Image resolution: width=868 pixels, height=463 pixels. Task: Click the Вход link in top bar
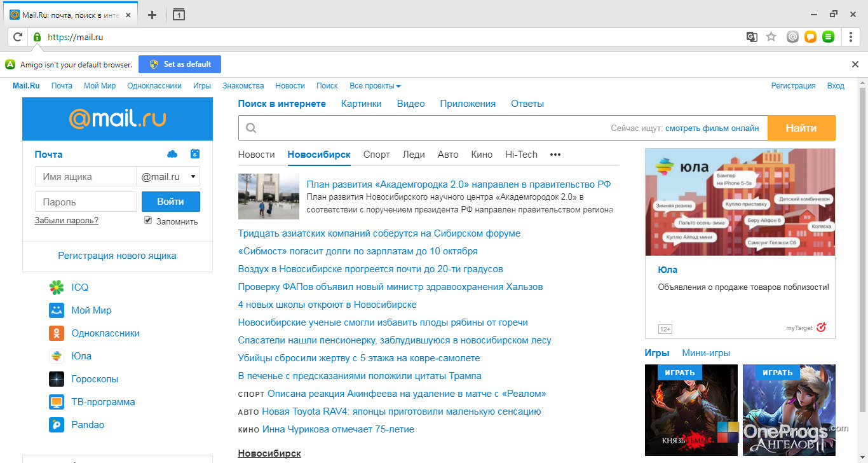[x=836, y=86]
